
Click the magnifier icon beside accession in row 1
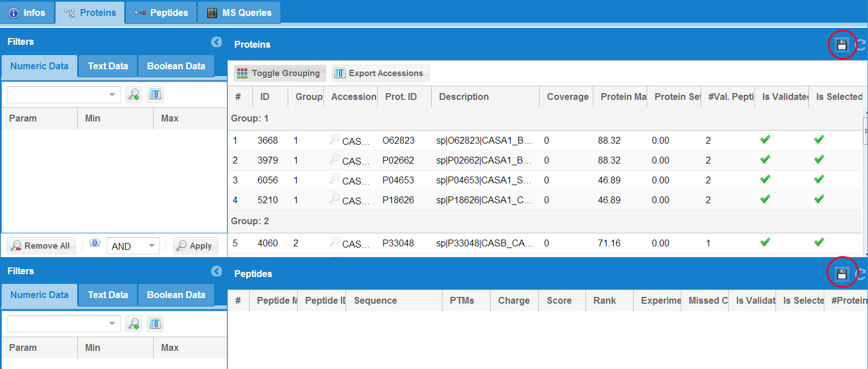tap(335, 139)
